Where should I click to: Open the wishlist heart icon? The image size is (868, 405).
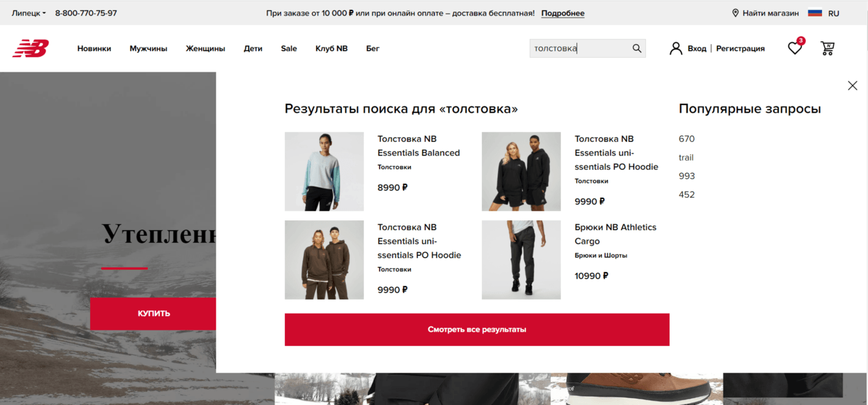click(795, 48)
